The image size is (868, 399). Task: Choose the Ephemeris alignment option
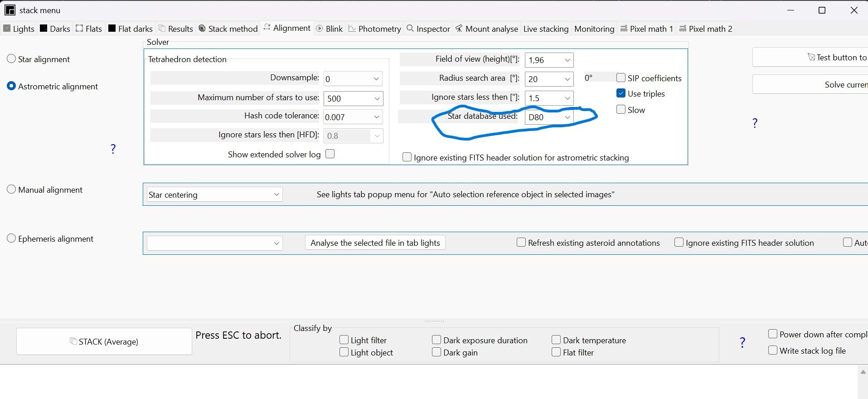pyautogui.click(x=11, y=238)
